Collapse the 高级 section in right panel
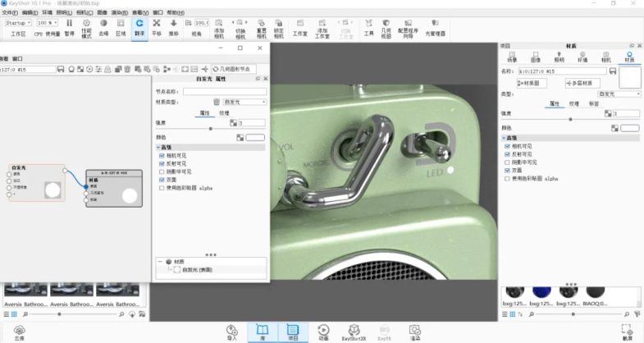 pos(504,137)
